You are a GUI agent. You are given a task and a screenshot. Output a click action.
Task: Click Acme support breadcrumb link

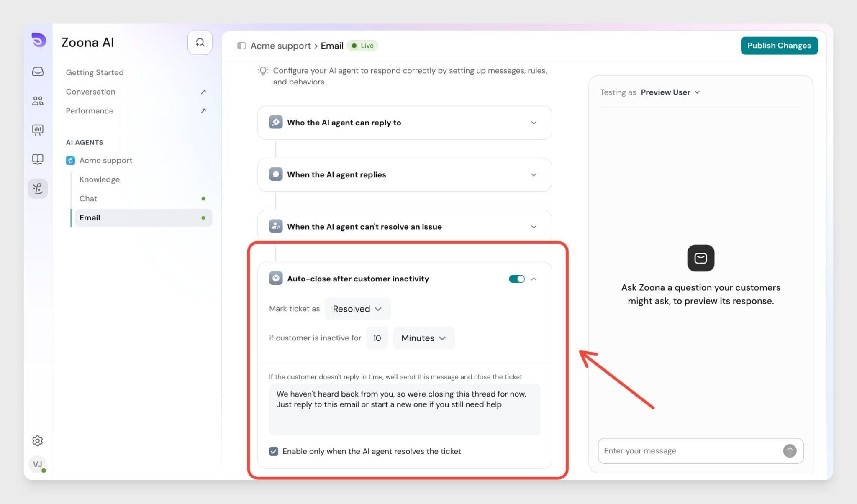281,46
